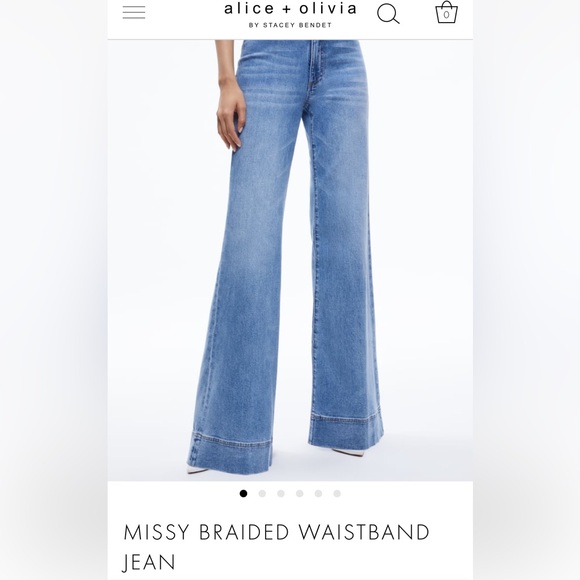Click the Missy Braided Waistband title
The width and height of the screenshot is (580, 580).
point(276,532)
